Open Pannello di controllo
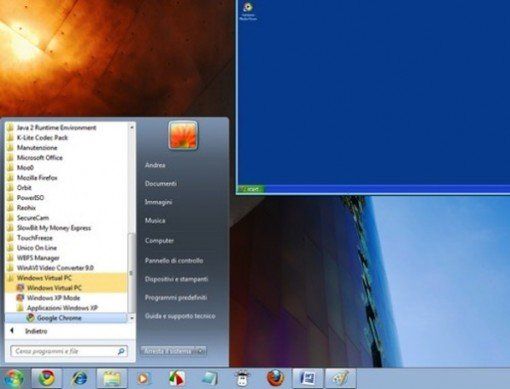The image size is (510, 389). [174, 261]
